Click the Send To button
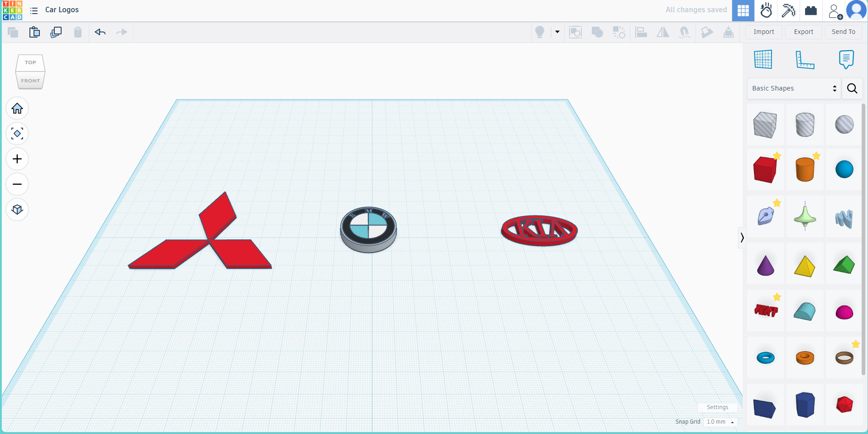868x434 pixels. click(x=844, y=32)
